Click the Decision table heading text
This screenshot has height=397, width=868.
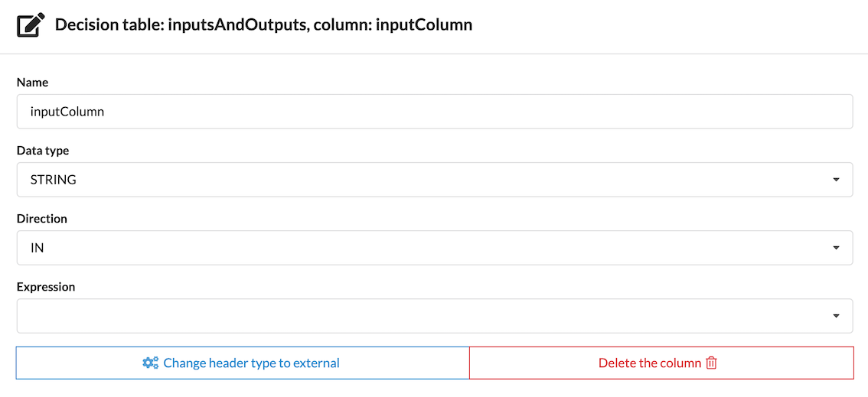[263, 25]
